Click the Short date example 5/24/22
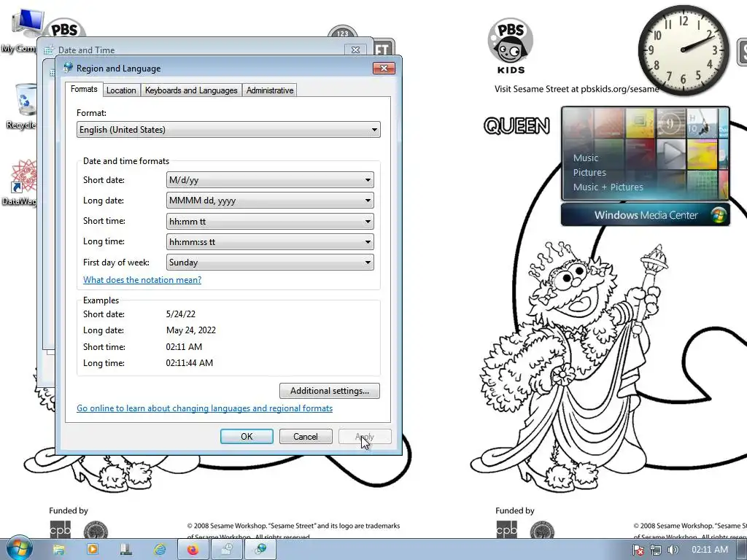Screen dimensions: 747x560 [x=181, y=314]
